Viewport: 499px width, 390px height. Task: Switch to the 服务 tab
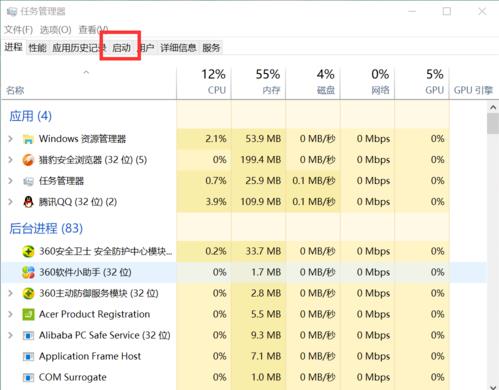[x=211, y=48]
